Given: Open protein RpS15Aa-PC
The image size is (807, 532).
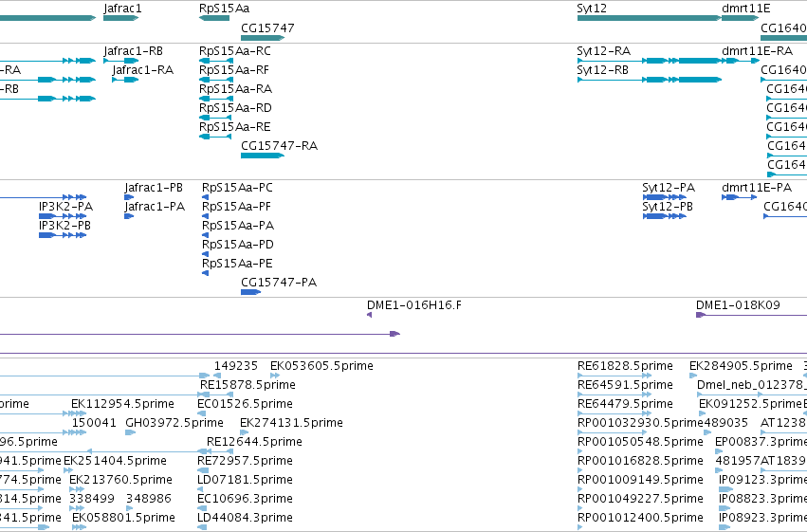Looking at the screenshot, I should [237, 189].
